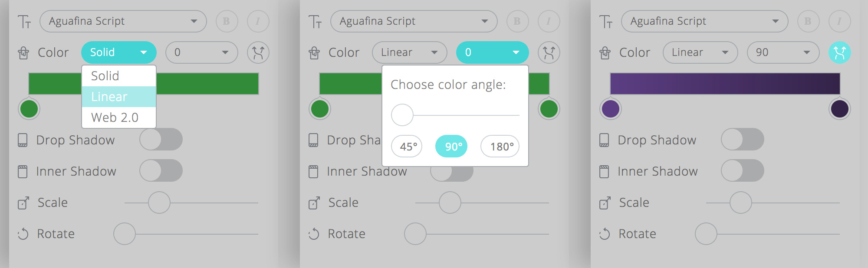Click Italic button above the angle popup panel

549,21
